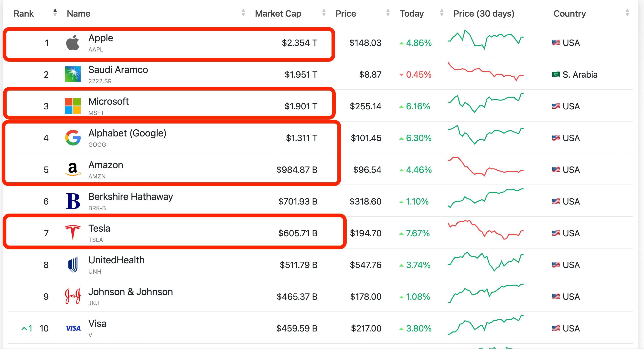Click the UnitedHealth logo icon

point(73,265)
